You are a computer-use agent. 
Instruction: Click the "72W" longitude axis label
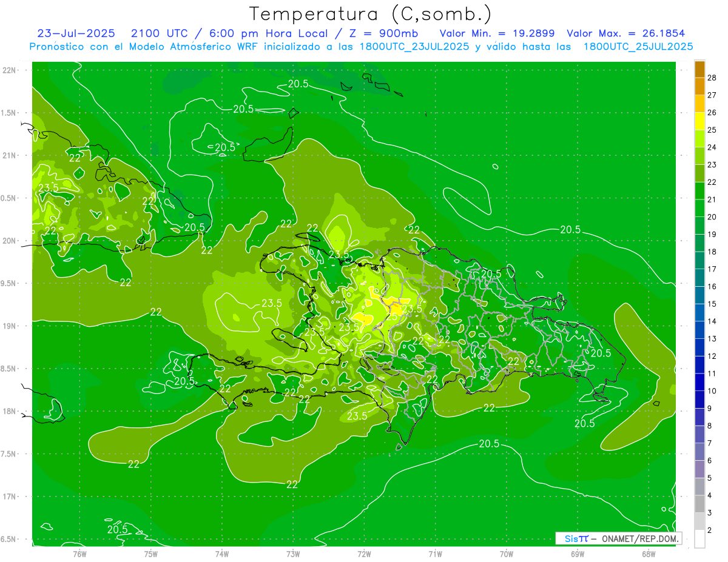[x=364, y=554]
